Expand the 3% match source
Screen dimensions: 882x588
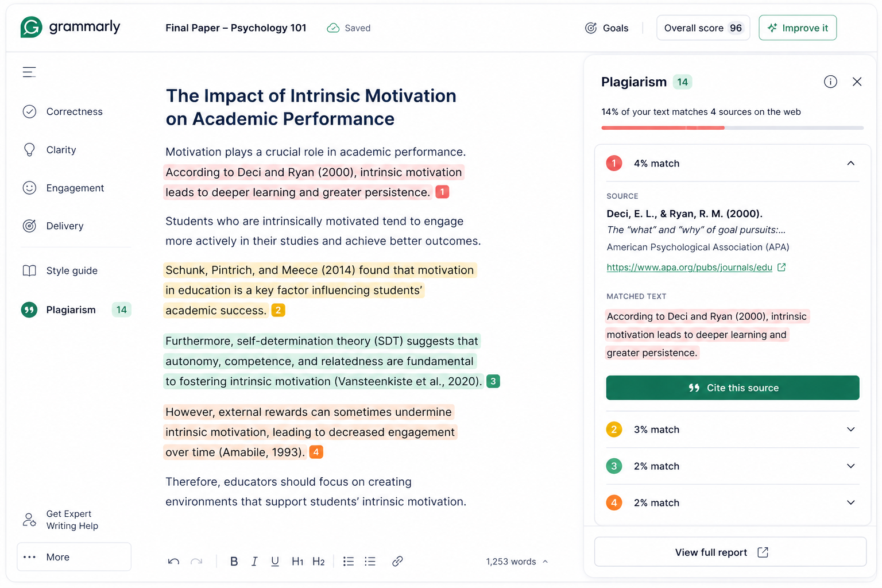tap(850, 429)
